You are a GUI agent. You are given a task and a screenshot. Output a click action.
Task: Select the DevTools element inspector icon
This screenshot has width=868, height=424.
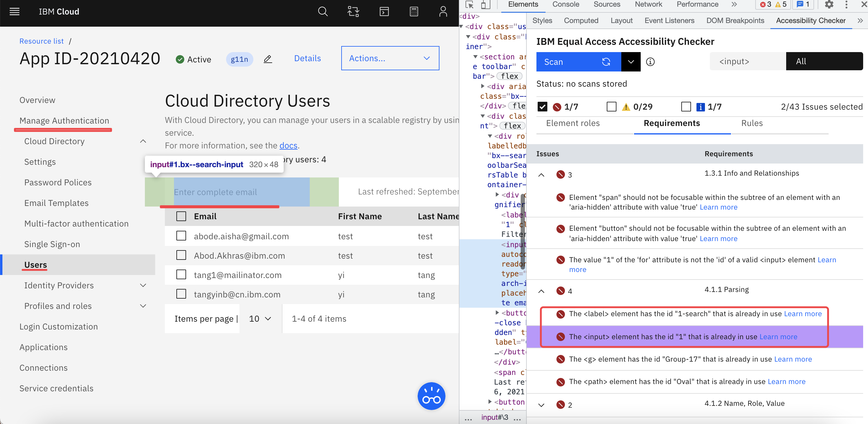tap(469, 5)
